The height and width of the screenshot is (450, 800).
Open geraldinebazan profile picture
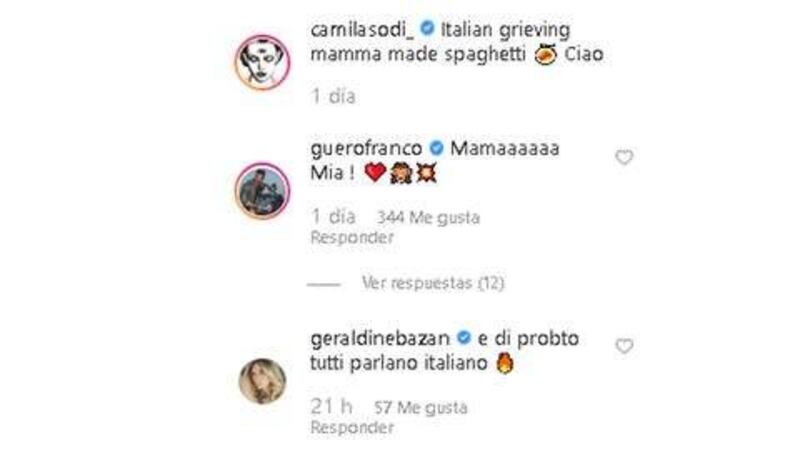[262, 381]
